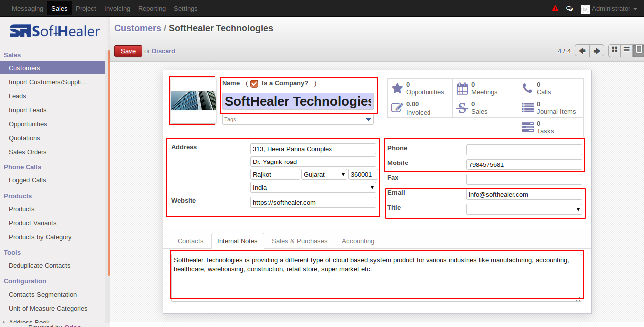This screenshot has width=644, height=327.
Task: Click the company building image thumbnail
Action: point(193,100)
